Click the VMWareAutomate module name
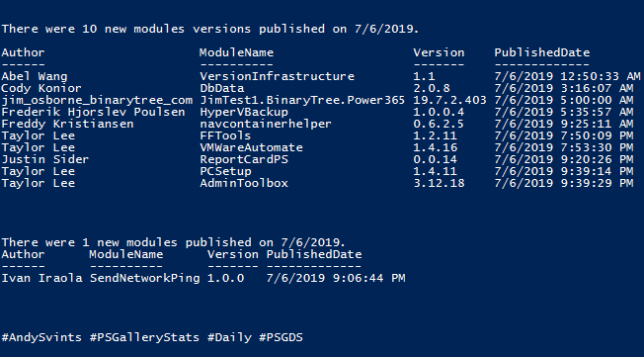644x357 pixels. pos(251,147)
